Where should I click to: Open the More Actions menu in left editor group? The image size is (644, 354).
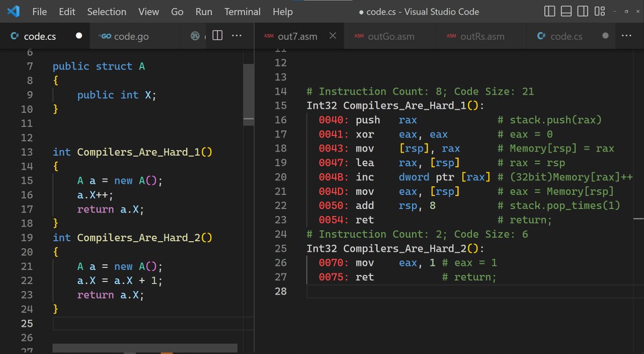point(237,36)
